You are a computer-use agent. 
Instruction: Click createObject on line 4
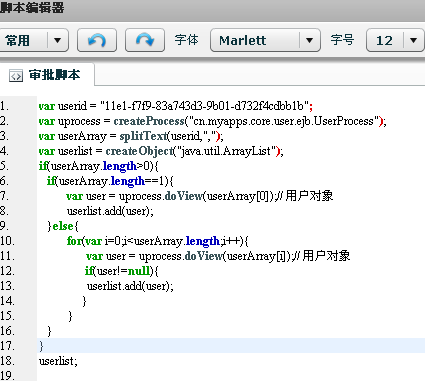(x=140, y=151)
